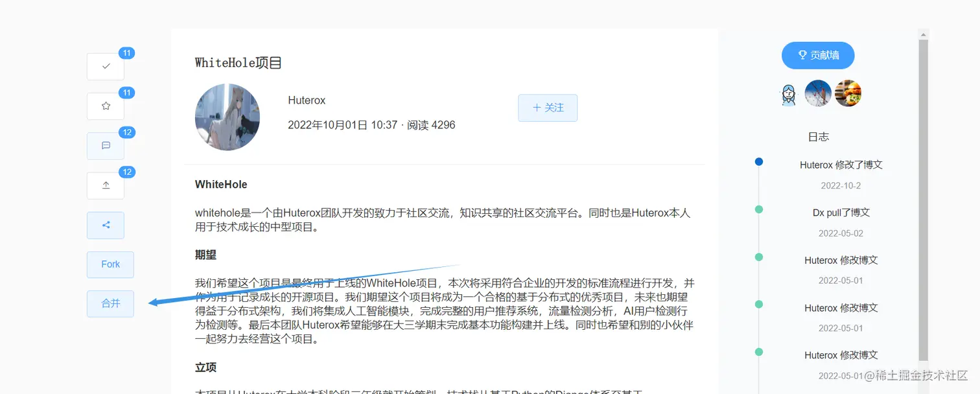The image size is (980, 394).
Task: Click the trophy icon inside 贡献墙 button
Action: click(799, 55)
